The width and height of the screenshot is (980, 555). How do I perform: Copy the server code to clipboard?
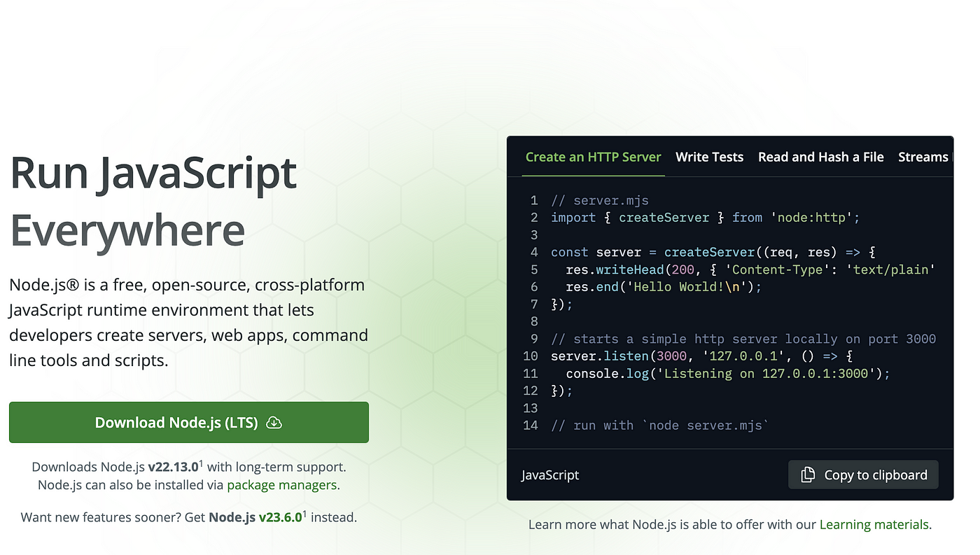(862, 475)
